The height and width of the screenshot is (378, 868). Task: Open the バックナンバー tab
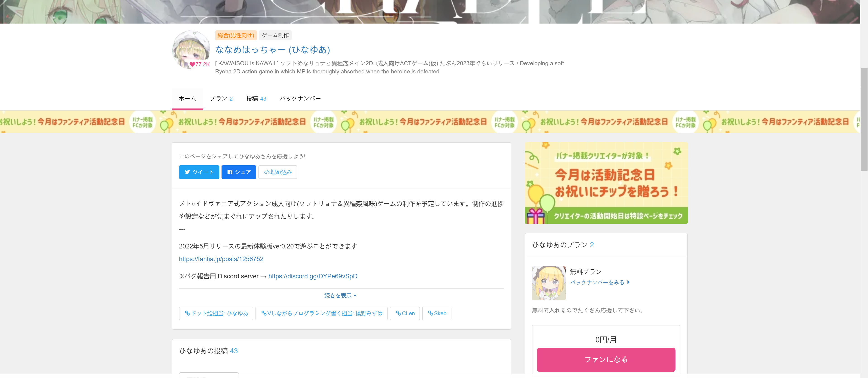pos(300,99)
